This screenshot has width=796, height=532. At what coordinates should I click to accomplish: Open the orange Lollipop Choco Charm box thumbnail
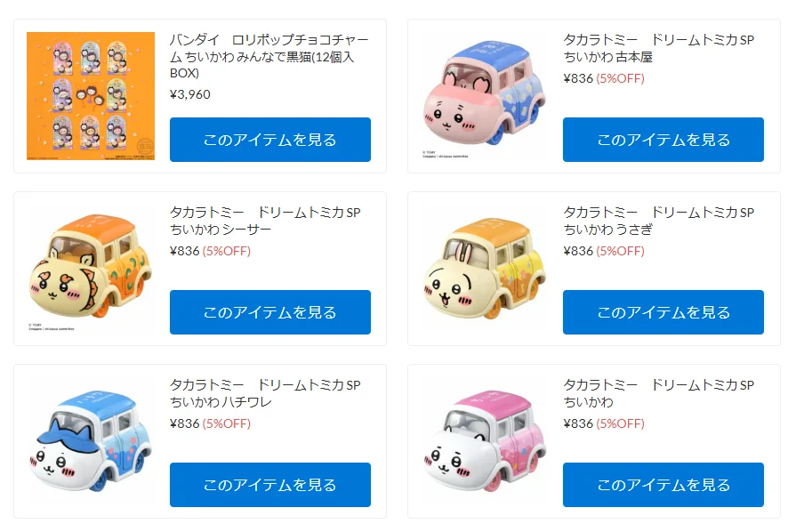click(91, 96)
